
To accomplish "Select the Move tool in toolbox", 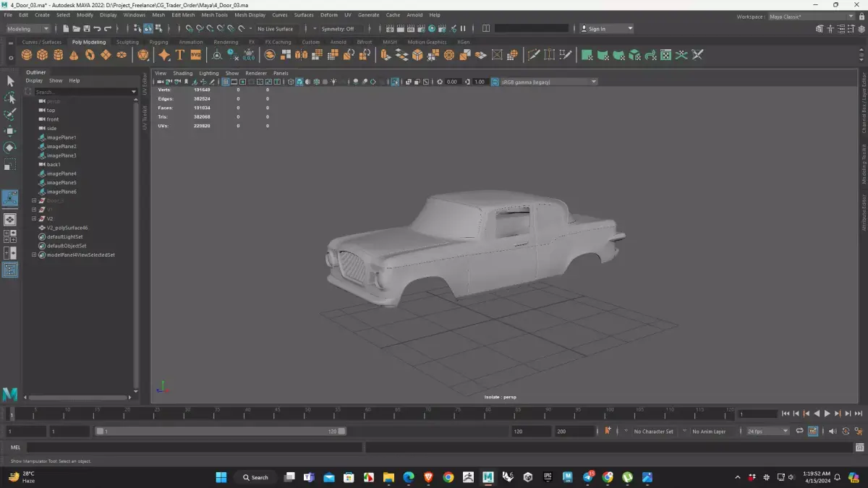I will click(10, 131).
